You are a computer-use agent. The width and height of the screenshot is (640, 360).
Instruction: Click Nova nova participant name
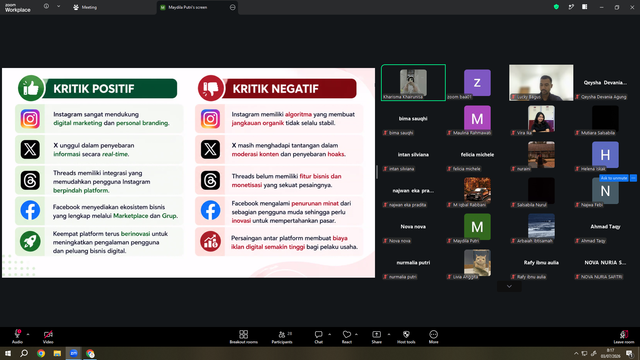click(x=413, y=227)
